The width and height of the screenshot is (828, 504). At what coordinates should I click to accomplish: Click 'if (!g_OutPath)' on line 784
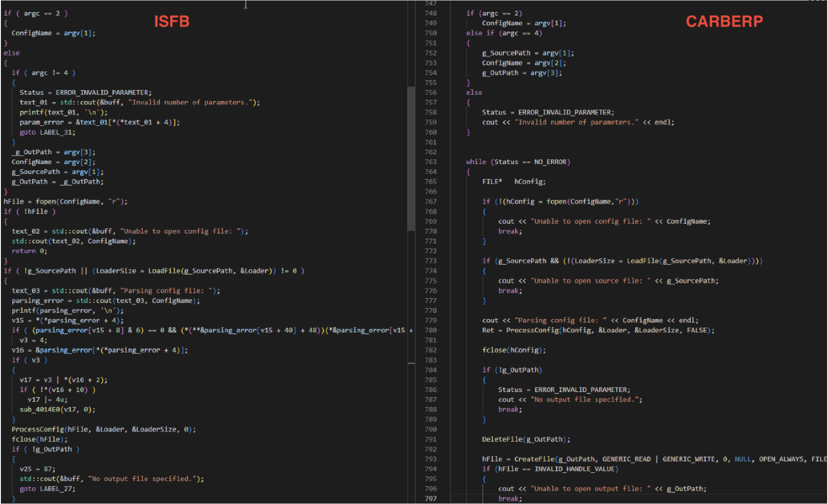[512, 370]
